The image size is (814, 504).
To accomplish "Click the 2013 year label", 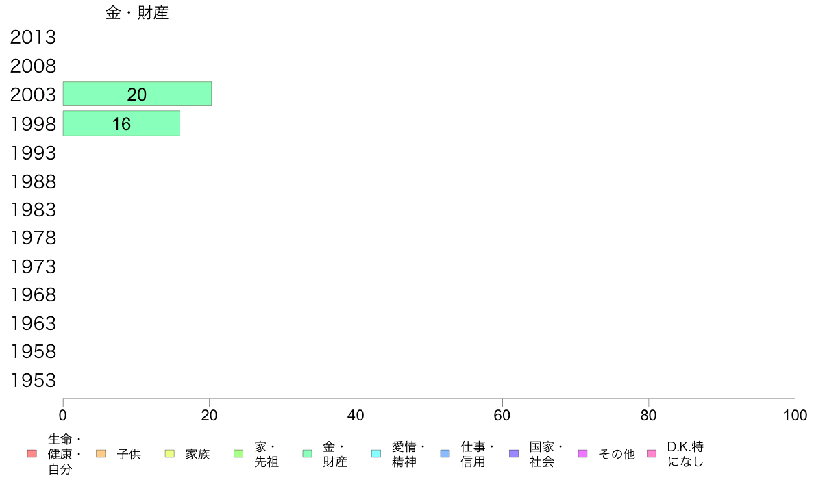I will click(x=33, y=38).
